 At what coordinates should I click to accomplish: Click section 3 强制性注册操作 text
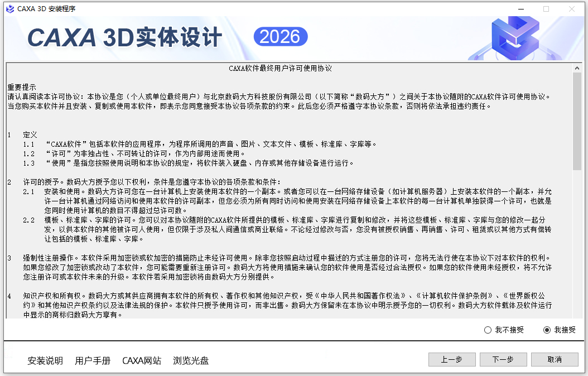287,267
